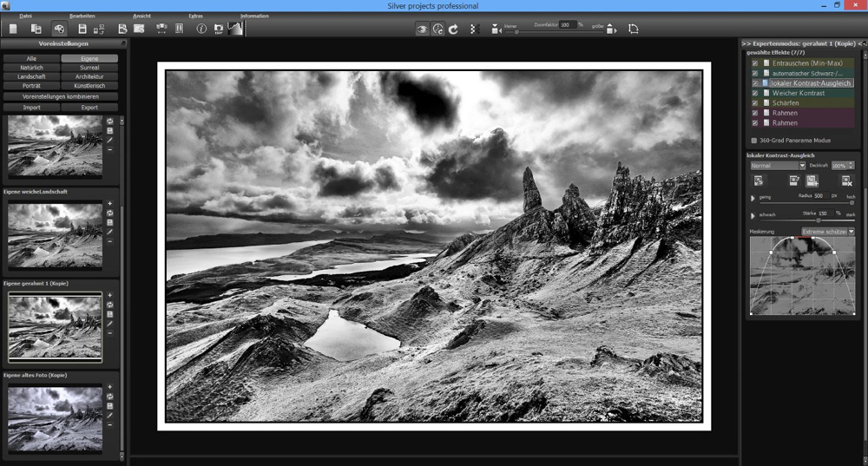Click the color palette toolbar icon

[59, 29]
